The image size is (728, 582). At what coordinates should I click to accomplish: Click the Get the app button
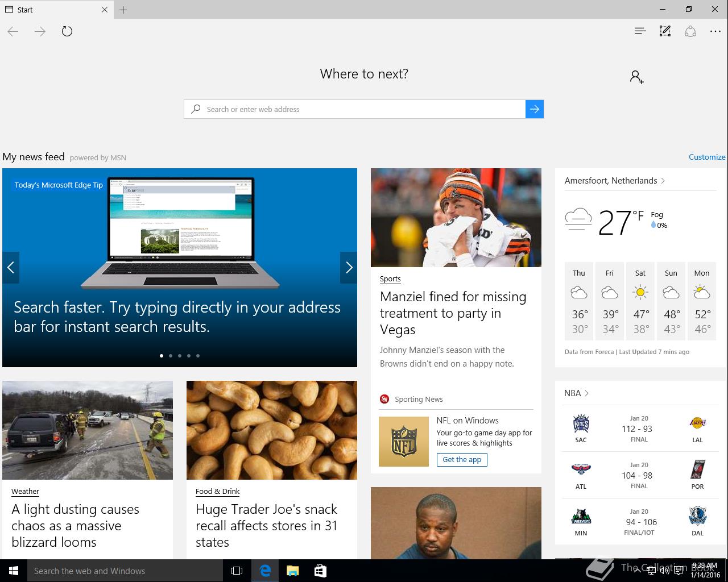(462, 460)
